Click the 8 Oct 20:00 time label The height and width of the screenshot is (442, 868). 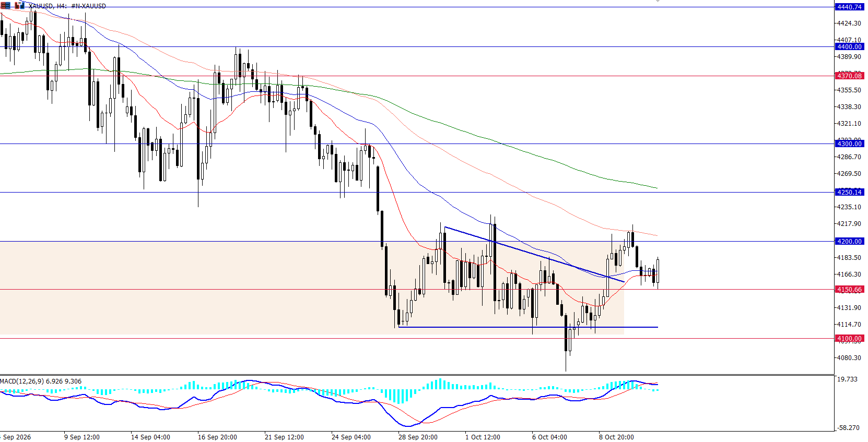pos(616,437)
